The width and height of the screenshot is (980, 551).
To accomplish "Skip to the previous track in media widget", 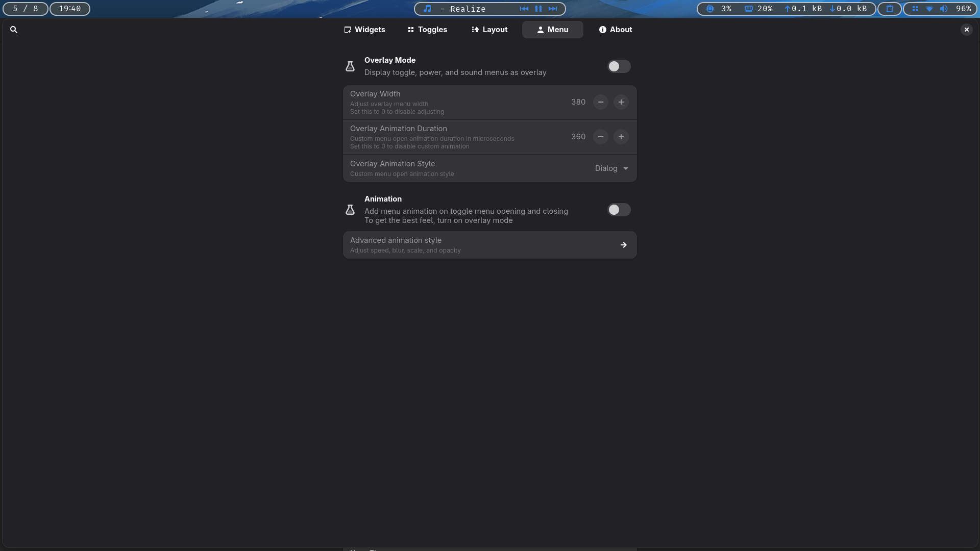I will pos(524,9).
